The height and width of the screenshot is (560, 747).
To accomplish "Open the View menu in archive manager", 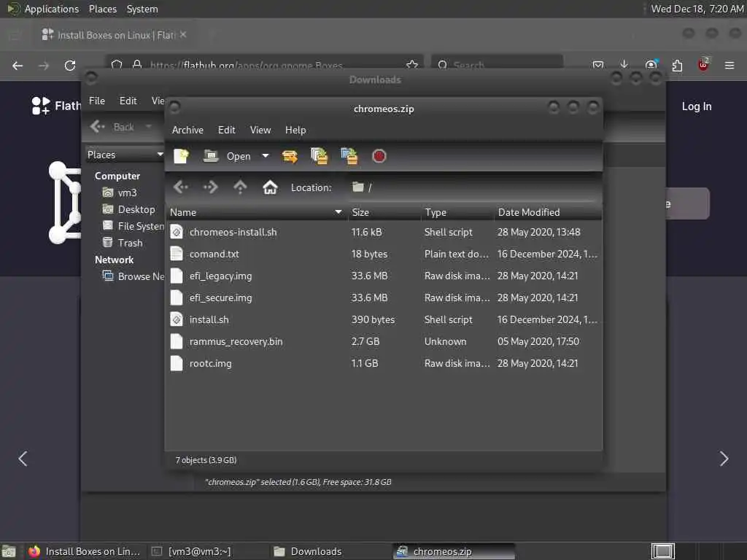I will [x=260, y=130].
